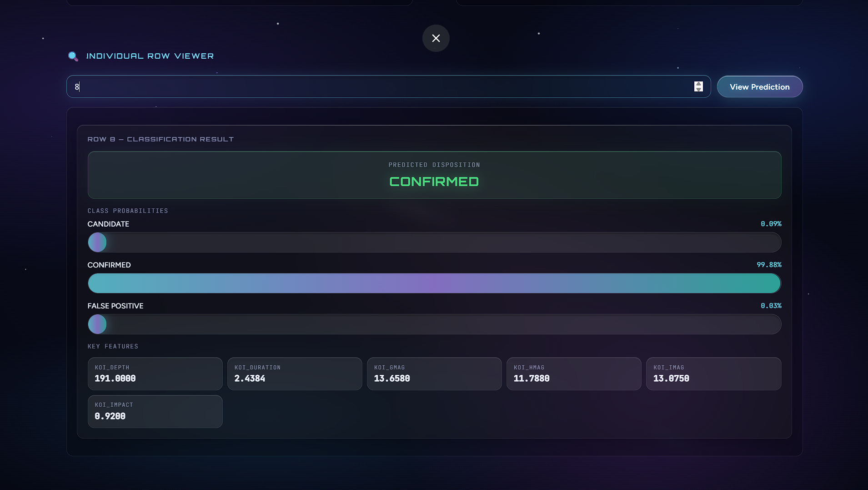Click the Individual Row Viewer title
The width and height of the screenshot is (868, 490).
[x=150, y=56]
